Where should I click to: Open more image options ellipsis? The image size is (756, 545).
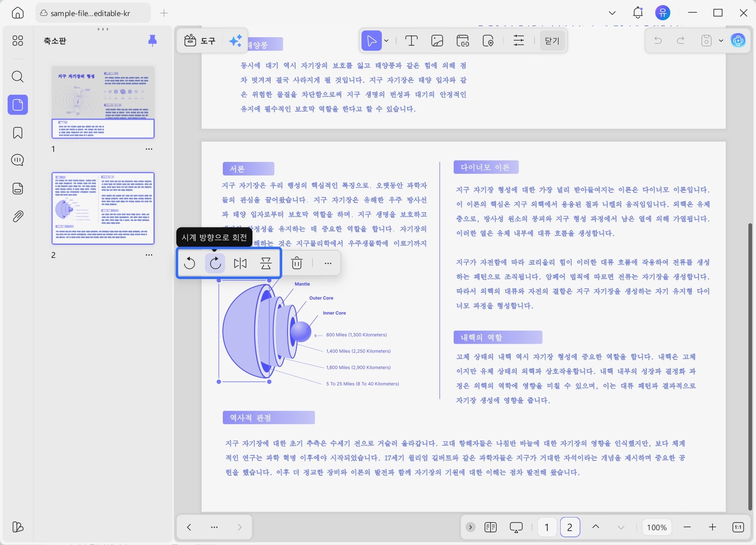[x=328, y=263]
